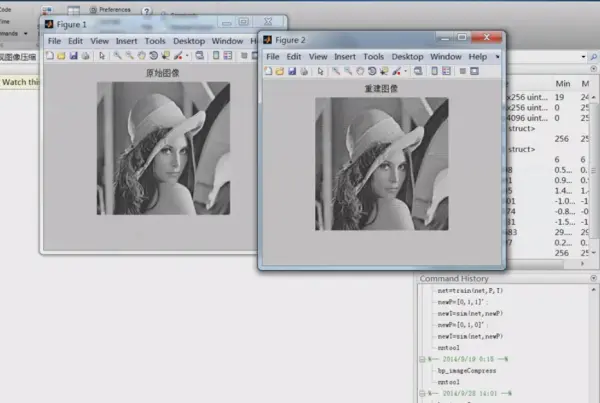Image resolution: width=600 pixels, height=403 pixels.
Task: Open current folder path dropdown arrow
Action: [583, 57]
